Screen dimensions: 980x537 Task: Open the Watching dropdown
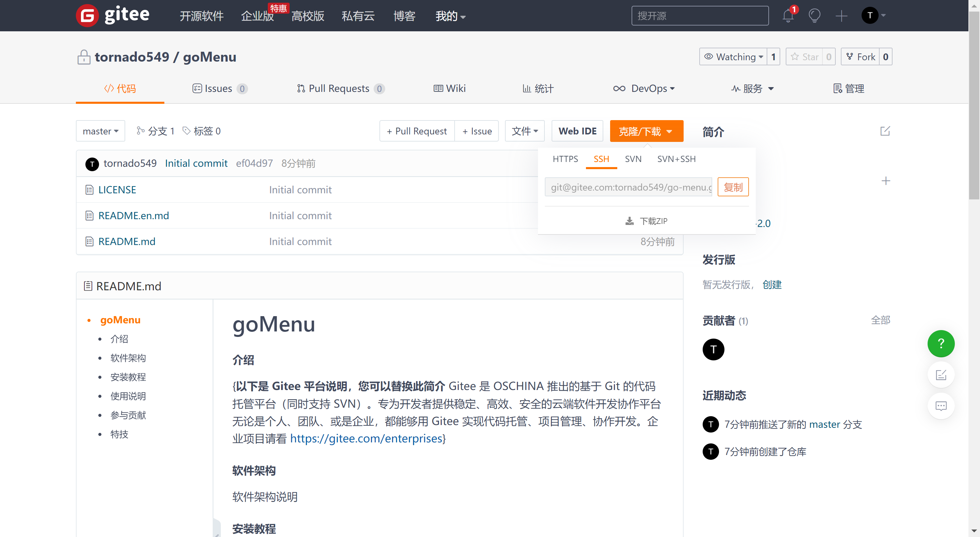click(x=733, y=57)
